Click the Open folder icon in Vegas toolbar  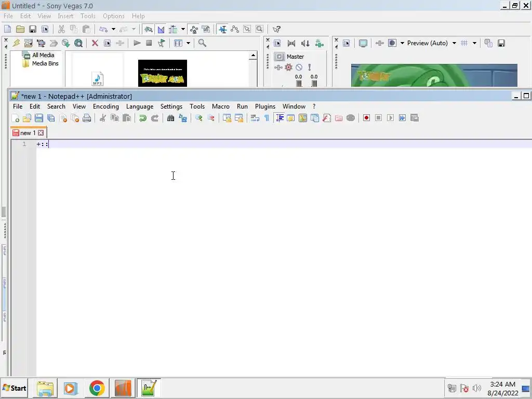point(20,29)
